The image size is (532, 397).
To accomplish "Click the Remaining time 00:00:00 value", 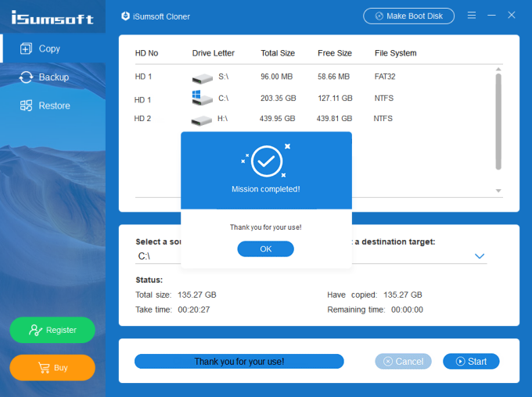I will pyautogui.click(x=407, y=309).
